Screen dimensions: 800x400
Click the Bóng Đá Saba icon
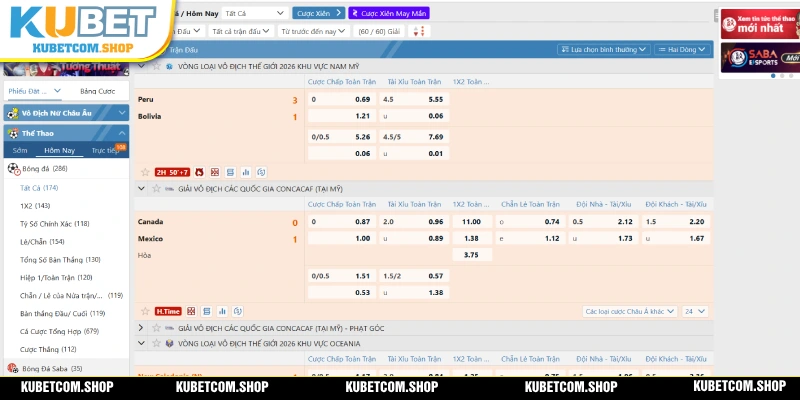click(x=13, y=368)
